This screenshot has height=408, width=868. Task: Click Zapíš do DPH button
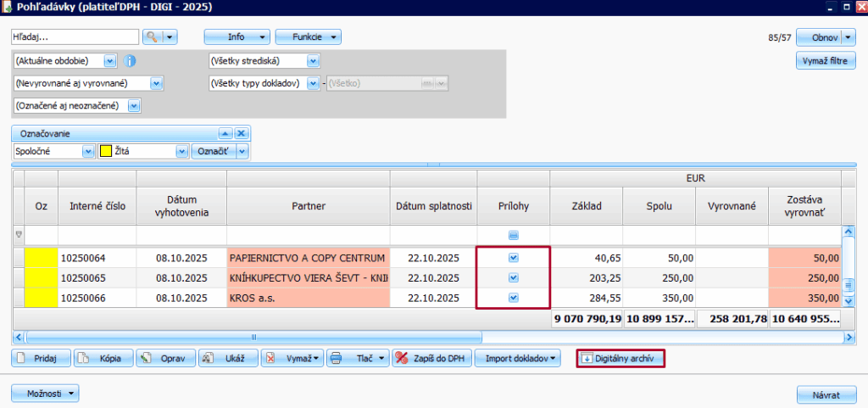(433, 359)
